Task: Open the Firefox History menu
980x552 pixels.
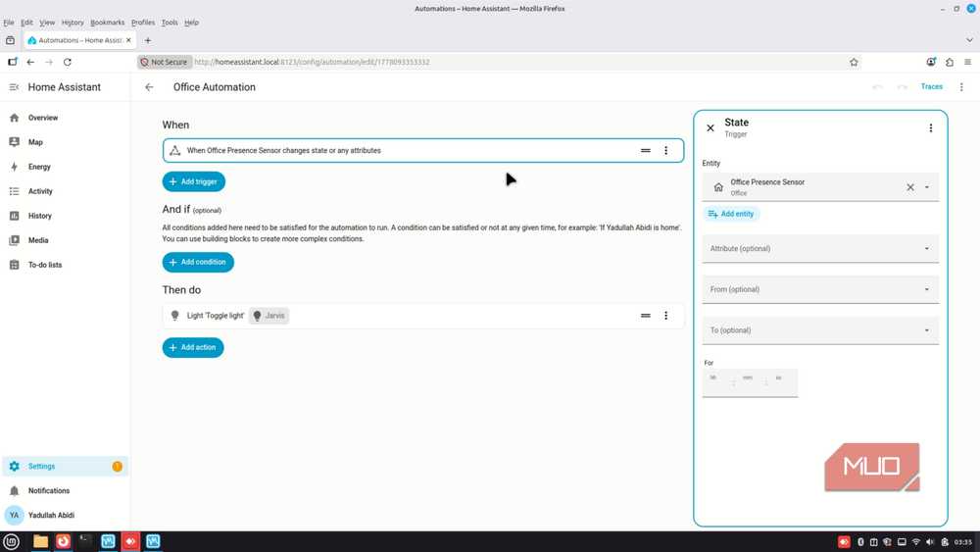Action: click(x=73, y=23)
